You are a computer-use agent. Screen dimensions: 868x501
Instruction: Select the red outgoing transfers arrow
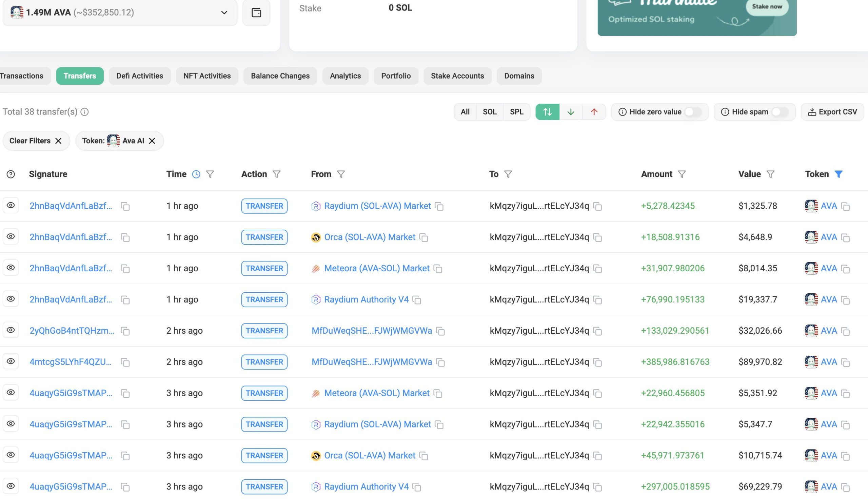(x=594, y=112)
